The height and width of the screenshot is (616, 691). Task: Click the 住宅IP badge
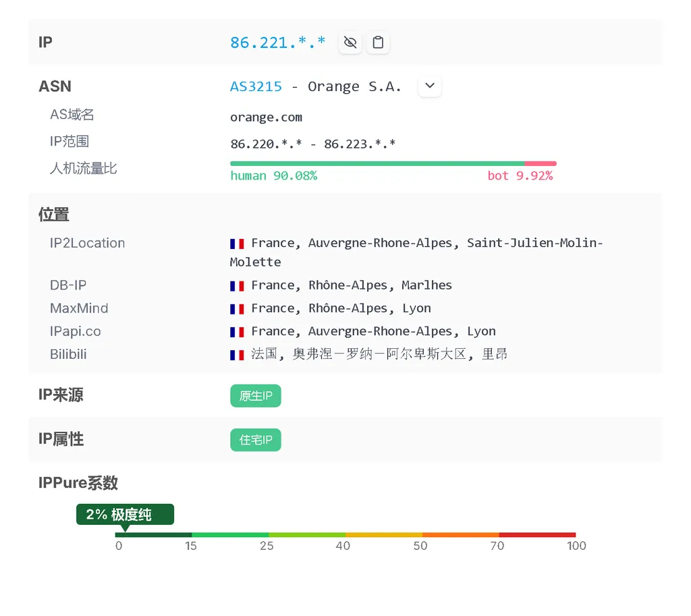255,439
